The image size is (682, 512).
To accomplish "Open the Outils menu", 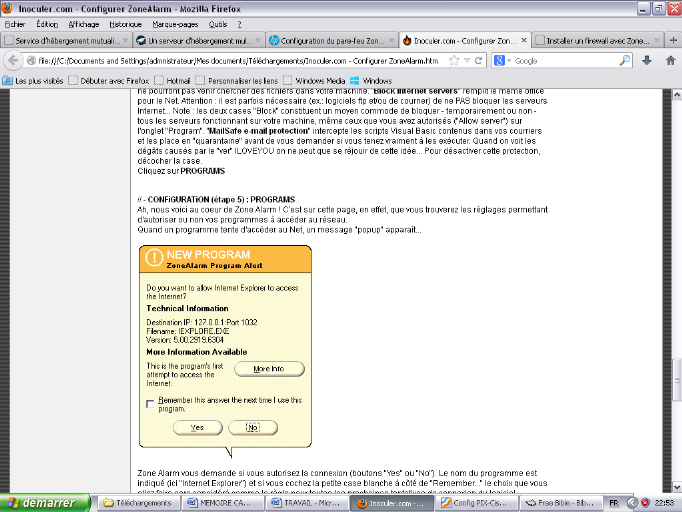I will (217, 24).
